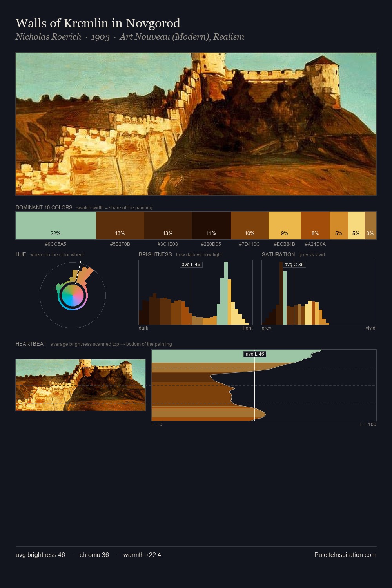This screenshot has height=588, width=392.
Task: Click hex label '#9CC5A5'
Action: (56, 244)
